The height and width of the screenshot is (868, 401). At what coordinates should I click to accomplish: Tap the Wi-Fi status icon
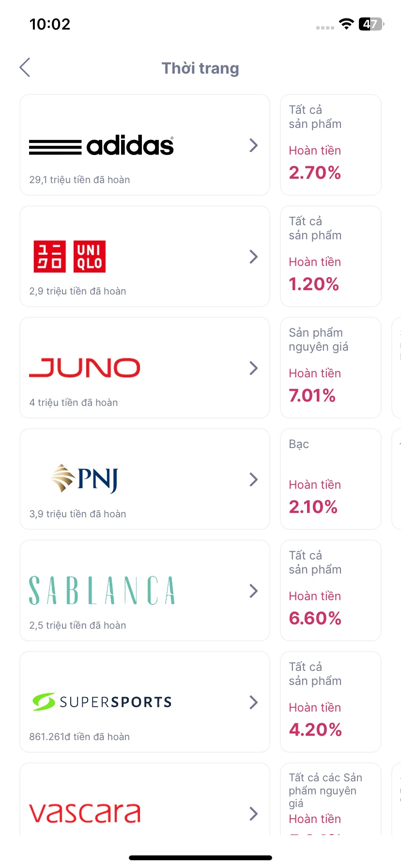click(x=346, y=24)
